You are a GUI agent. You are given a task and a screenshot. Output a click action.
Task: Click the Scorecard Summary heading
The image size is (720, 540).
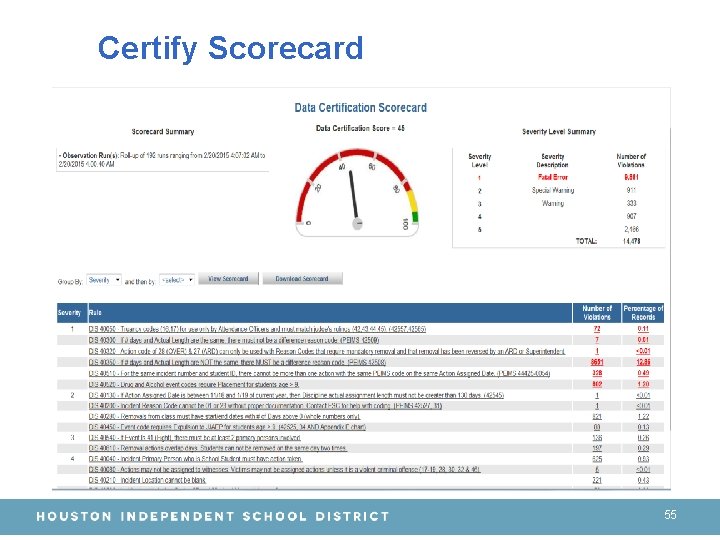163,132
